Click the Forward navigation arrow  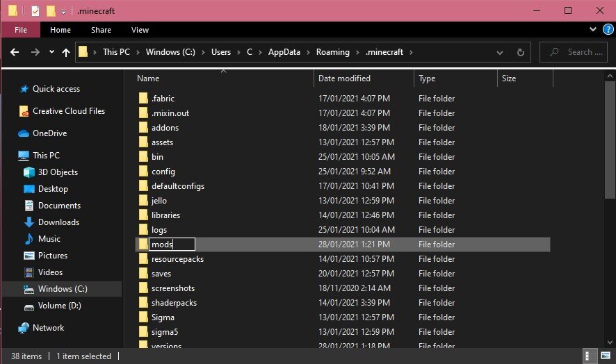pos(35,52)
